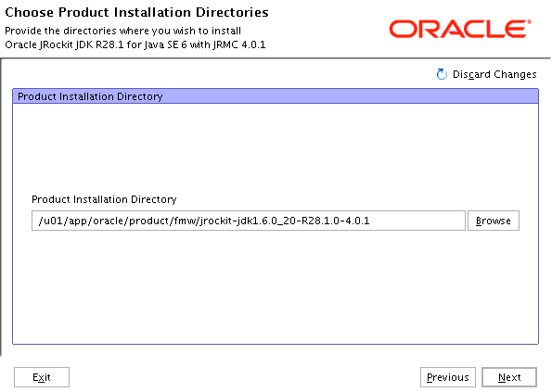This screenshot has width=552, height=392.
Task: Click the blue 'Product Installation Directory' panel header
Action: [x=276, y=96]
